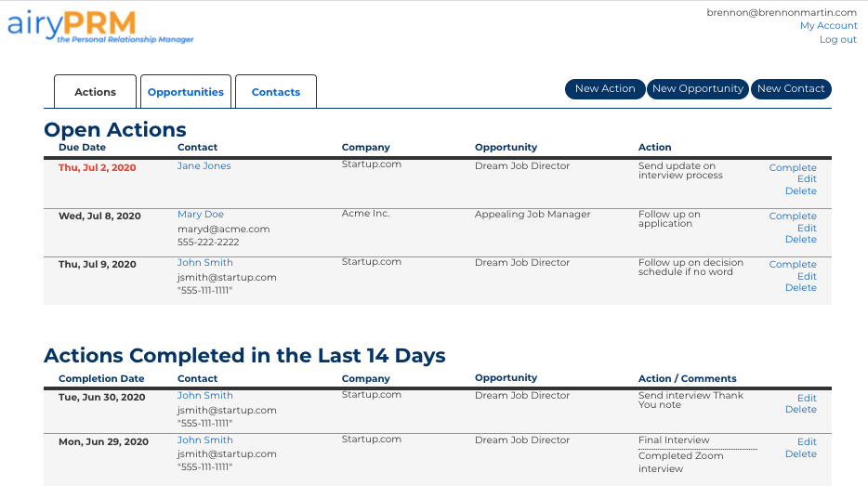This screenshot has height=486, width=868.
Task: Switch to the Opportunities tab
Action: coord(186,92)
